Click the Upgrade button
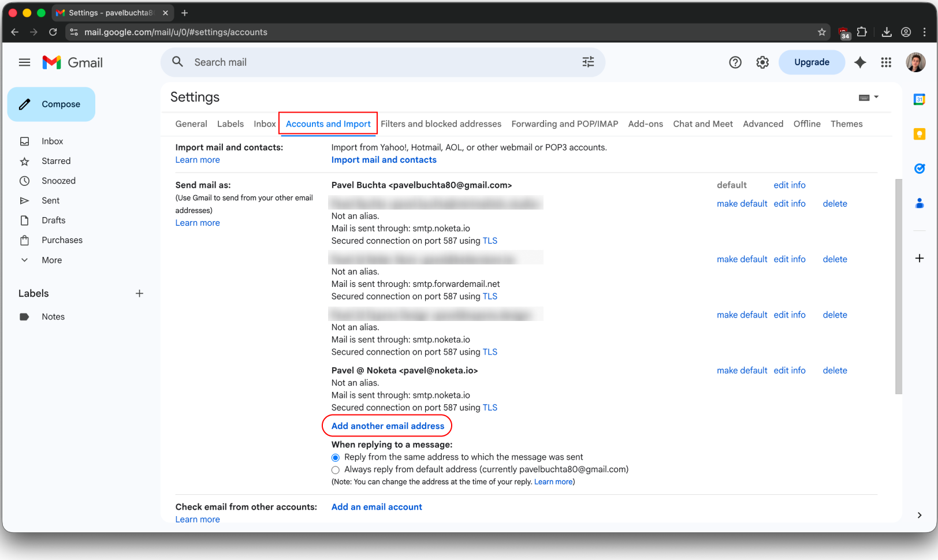Image resolution: width=938 pixels, height=560 pixels. click(x=812, y=62)
